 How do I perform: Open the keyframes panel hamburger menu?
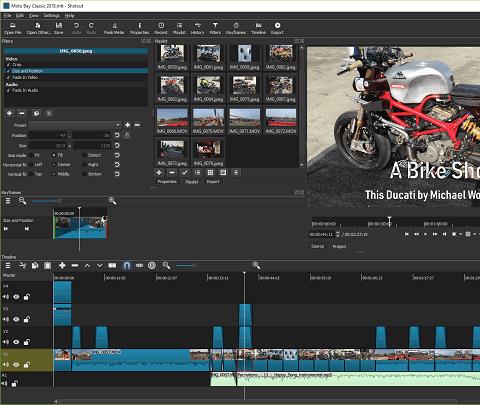pos(8,201)
